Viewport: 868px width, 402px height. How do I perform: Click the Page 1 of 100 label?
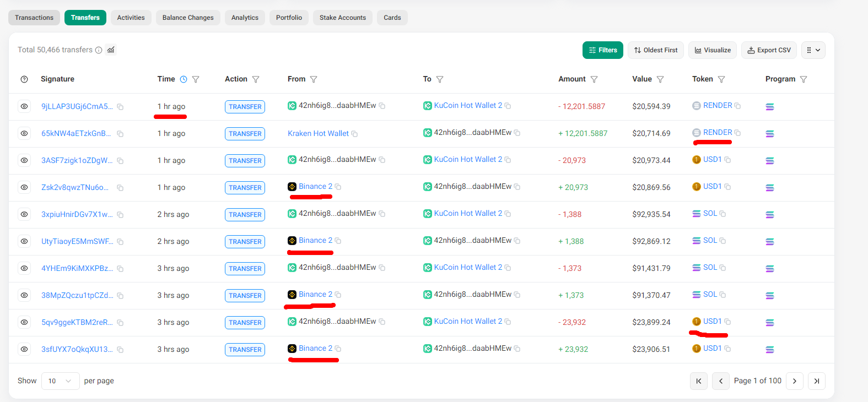click(x=758, y=381)
